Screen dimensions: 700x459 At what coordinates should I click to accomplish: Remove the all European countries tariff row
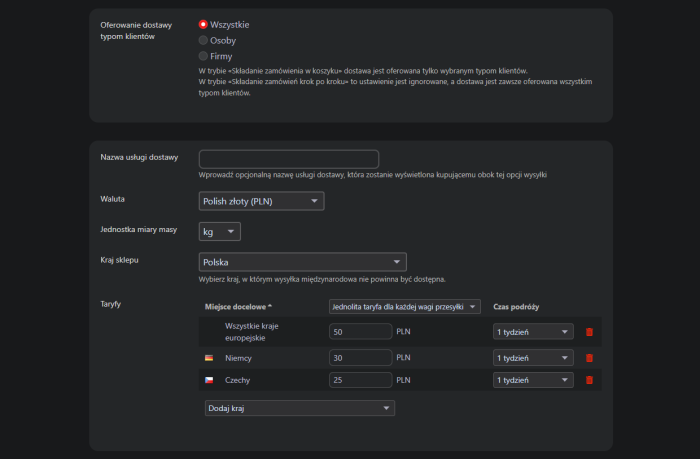coord(589,332)
